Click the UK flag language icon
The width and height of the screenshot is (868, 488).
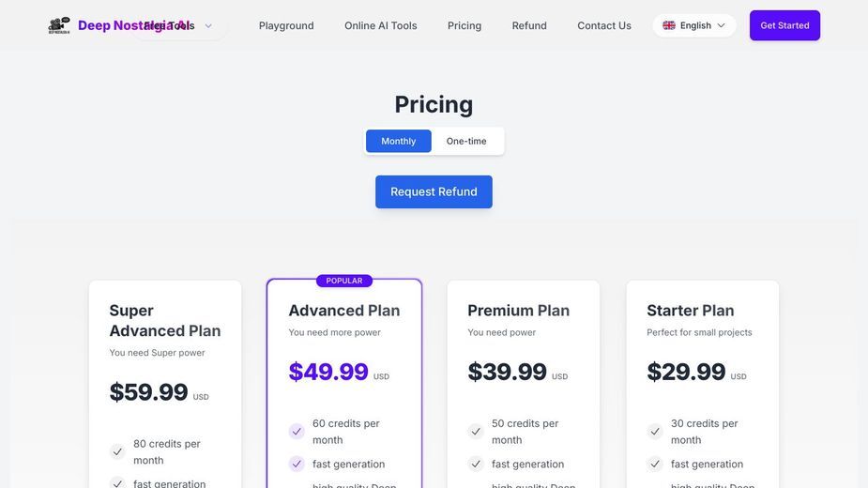669,25
